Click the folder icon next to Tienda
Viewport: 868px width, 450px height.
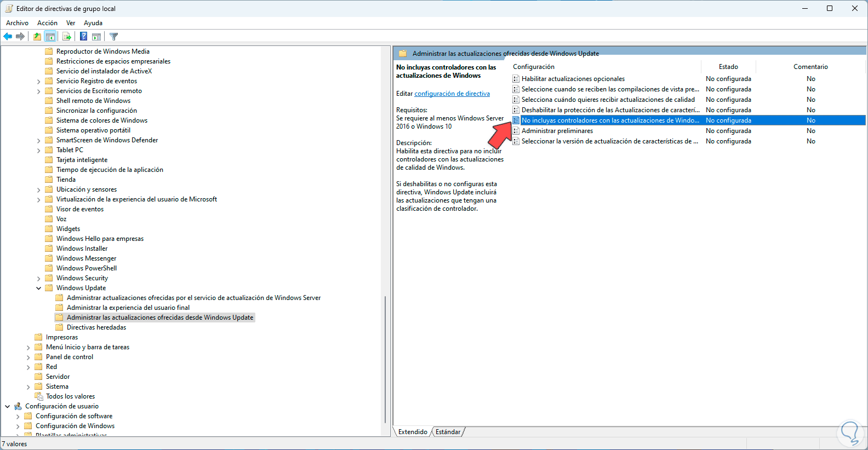[49, 180]
